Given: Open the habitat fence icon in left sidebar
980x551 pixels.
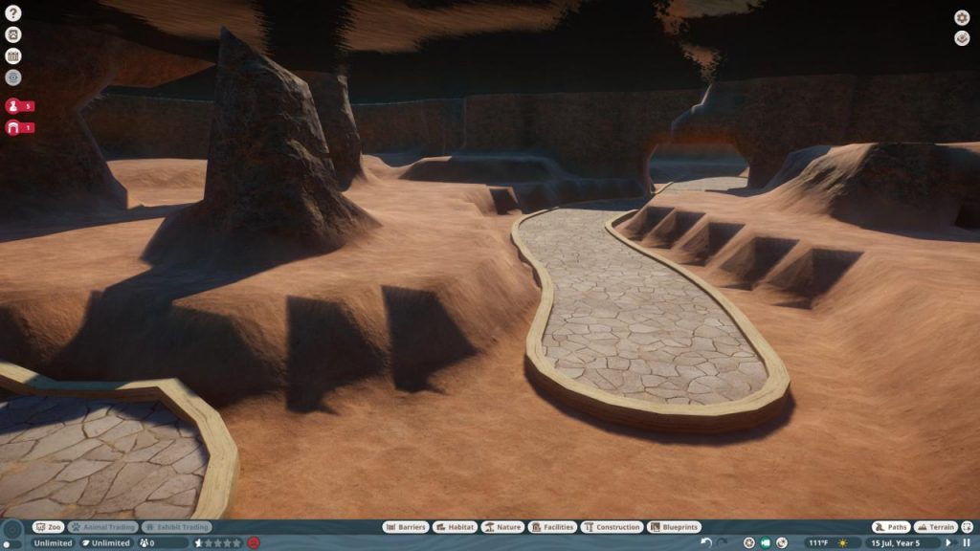Looking at the screenshot, I should pos(13,56).
